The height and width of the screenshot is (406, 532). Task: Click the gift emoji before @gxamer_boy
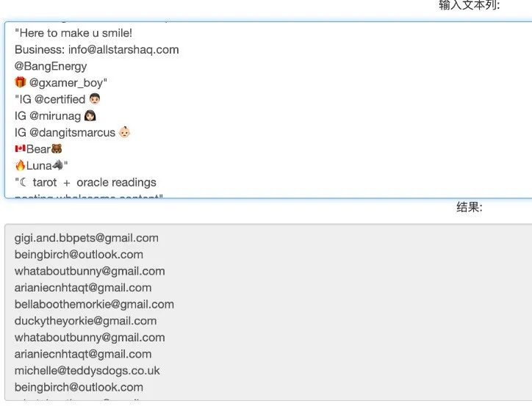pos(20,83)
